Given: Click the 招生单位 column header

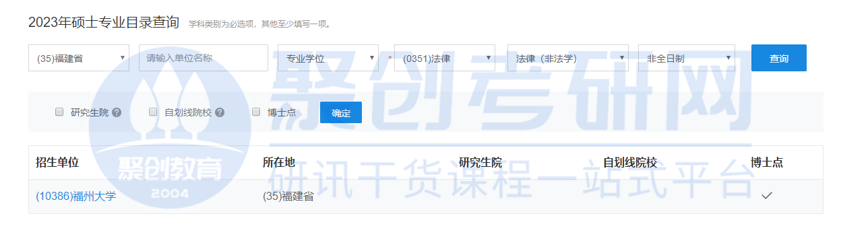Looking at the screenshot, I should tap(57, 162).
